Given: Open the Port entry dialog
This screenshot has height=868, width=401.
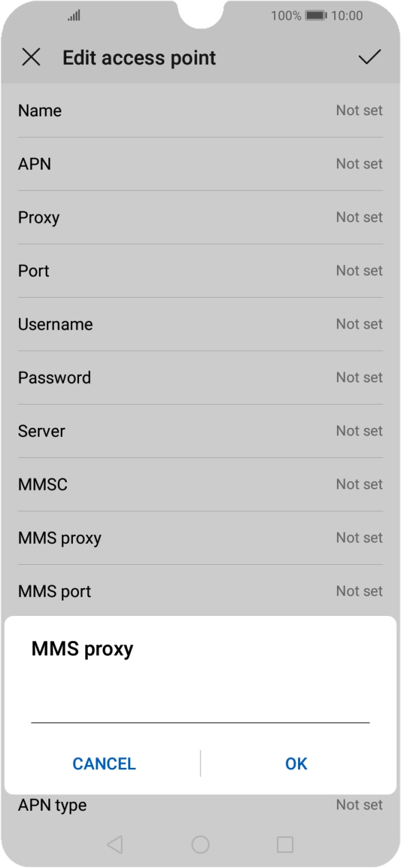Looking at the screenshot, I should pos(200,270).
